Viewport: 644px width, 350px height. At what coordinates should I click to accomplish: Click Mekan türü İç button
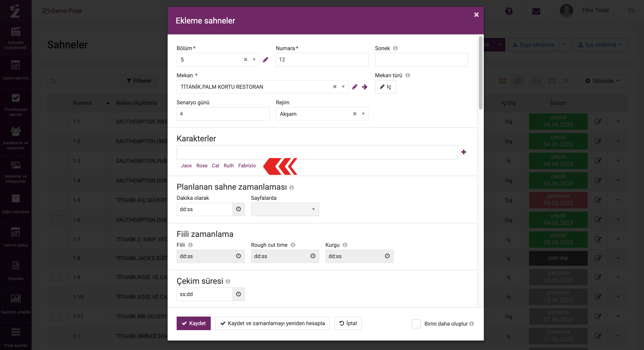click(385, 87)
